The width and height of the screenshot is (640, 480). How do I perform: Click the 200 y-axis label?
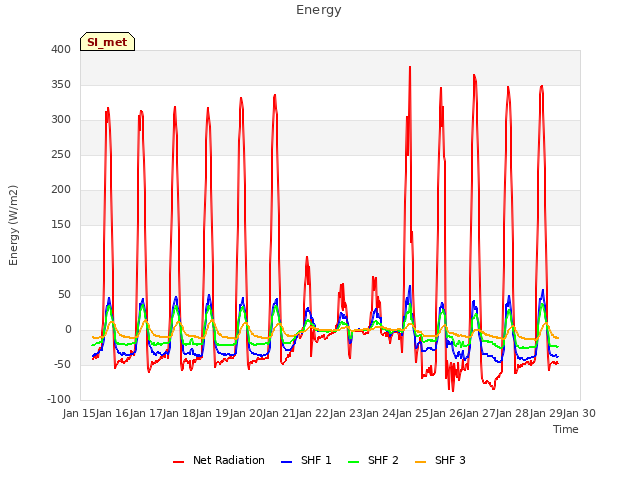(x=61, y=189)
